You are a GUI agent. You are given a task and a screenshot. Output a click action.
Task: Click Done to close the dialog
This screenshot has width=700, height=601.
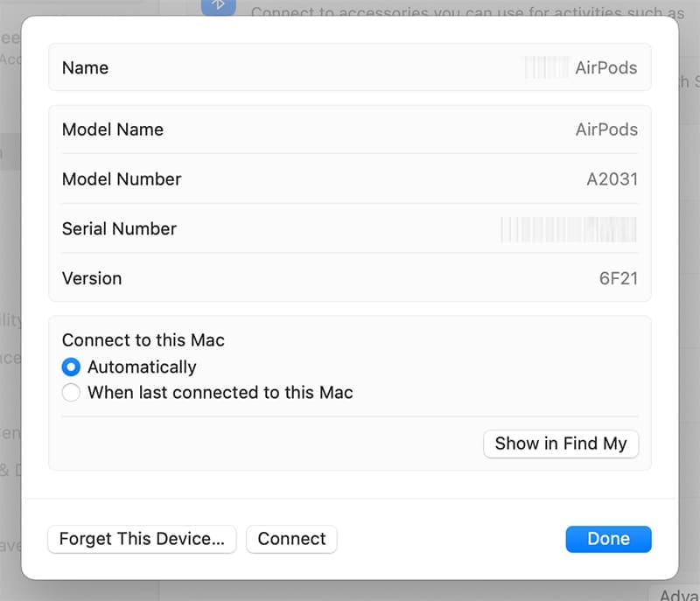pyautogui.click(x=608, y=539)
